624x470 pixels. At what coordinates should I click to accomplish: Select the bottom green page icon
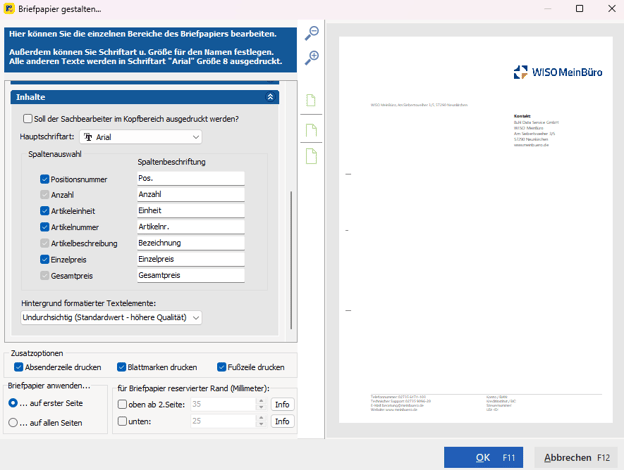[312, 157]
